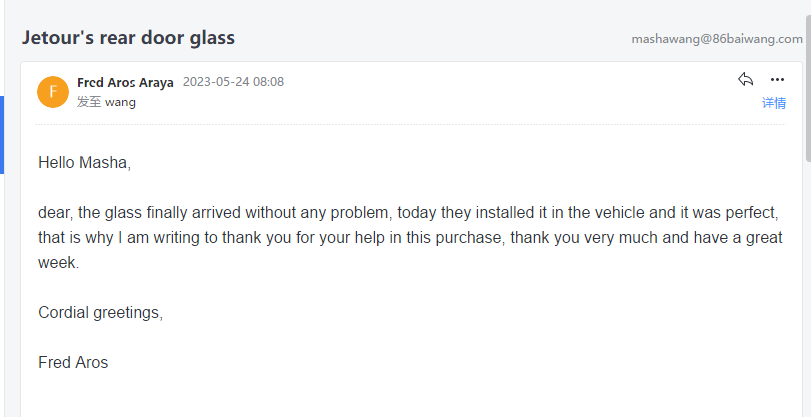The height and width of the screenshot is (417, 811).
Task: Click the mashawang@86baiwang.com address
Action: [x=716, y=39]
